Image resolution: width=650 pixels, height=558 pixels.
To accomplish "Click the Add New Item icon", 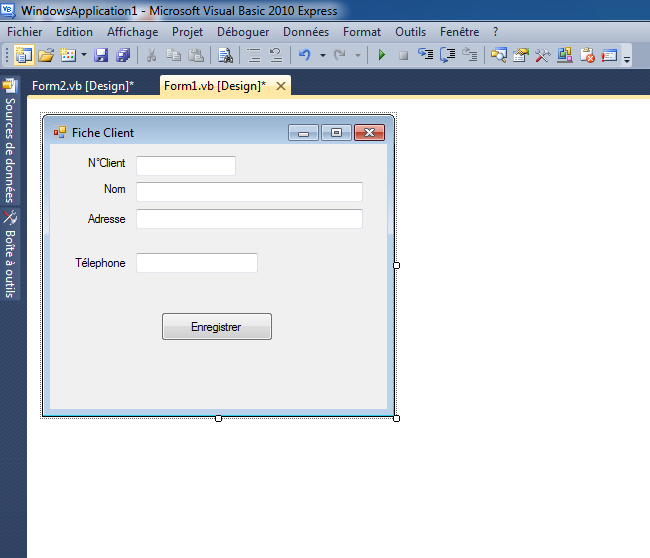I will tap(68, 55).
